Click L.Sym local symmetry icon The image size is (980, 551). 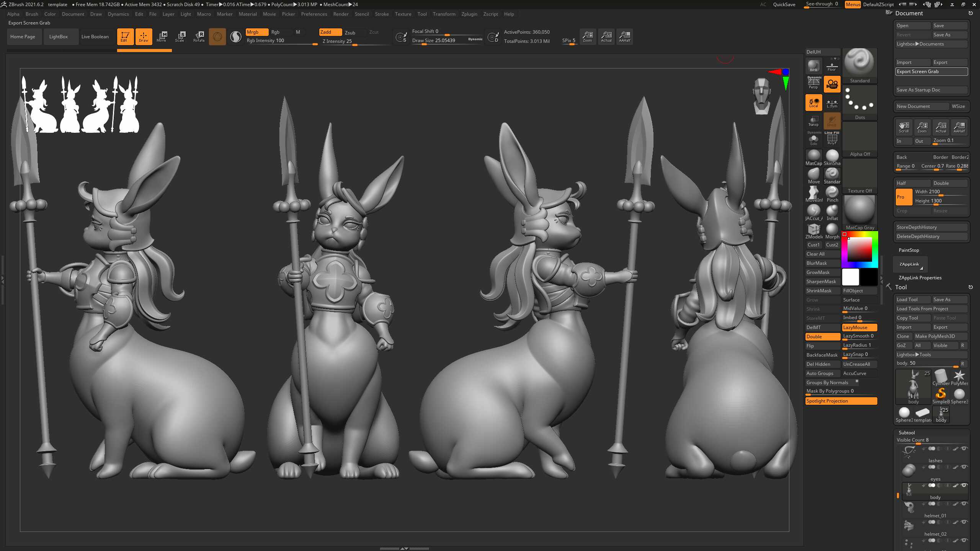click(x=832, y=103)
